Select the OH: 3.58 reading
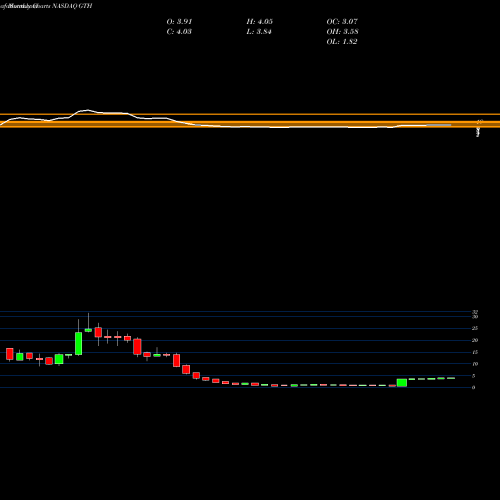This screenshot has height=500, width=500. pyautogui.click(x=342, y=32)
